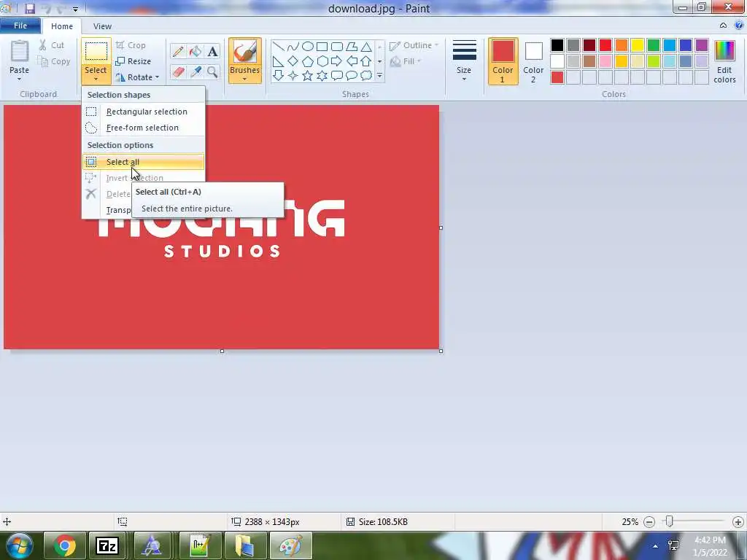Screen dimensions: 747x560
Task: Choose the Triangle shape
Action: click(x=366, y=46)
